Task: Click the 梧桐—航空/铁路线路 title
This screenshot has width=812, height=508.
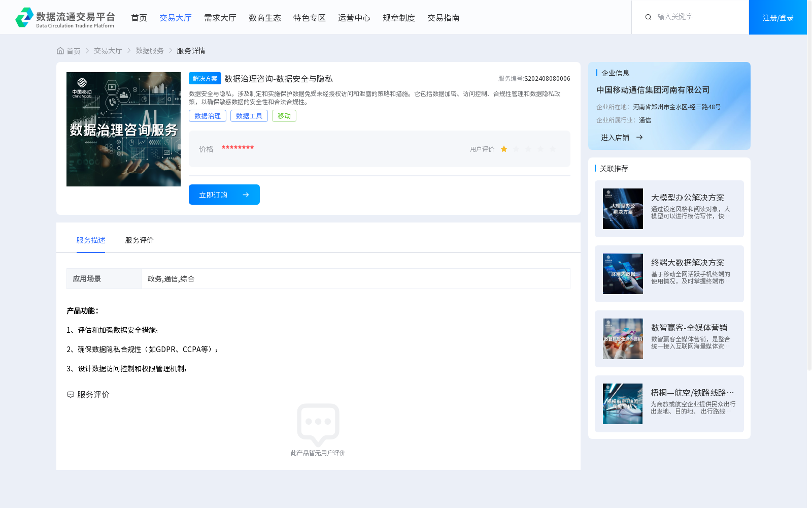Action: coord(692,393)
